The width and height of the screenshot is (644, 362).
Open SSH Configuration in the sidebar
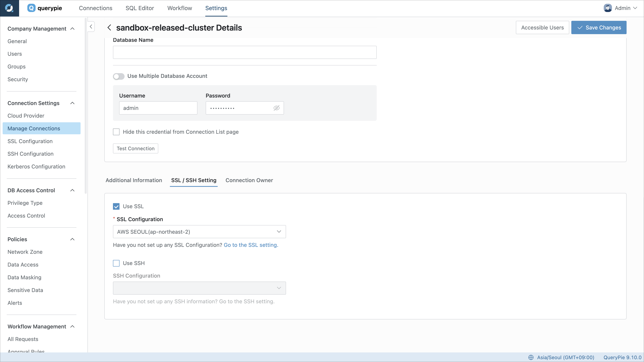(31, 154)
